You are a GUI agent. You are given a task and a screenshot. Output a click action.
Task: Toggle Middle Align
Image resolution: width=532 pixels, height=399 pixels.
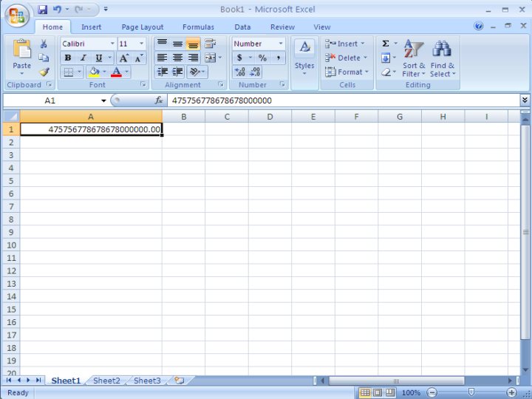click(178, 44)
